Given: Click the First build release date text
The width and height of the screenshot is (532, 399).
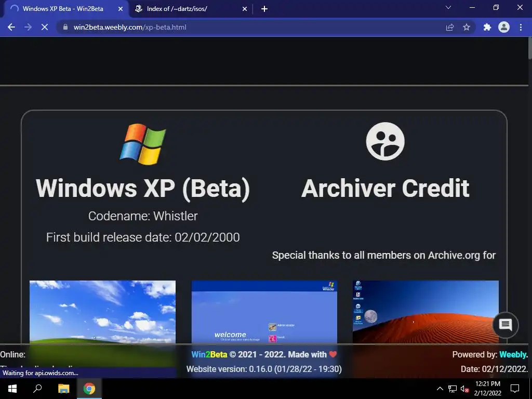Looking at the screenshot, I should [x=143, y=237].
